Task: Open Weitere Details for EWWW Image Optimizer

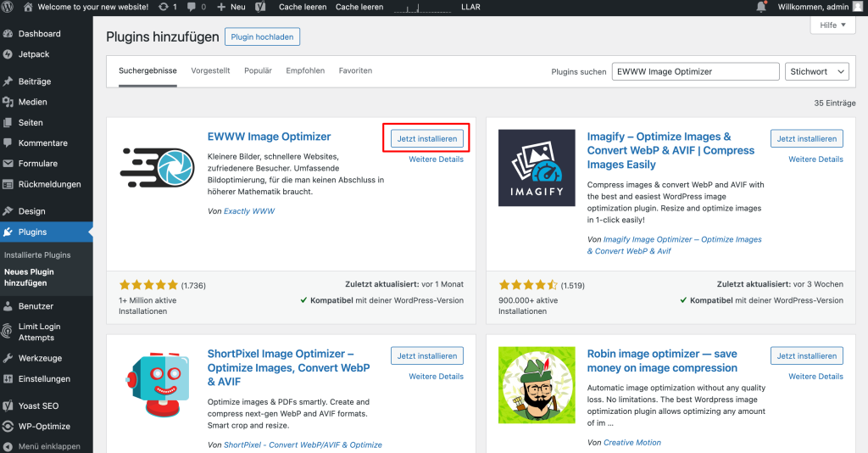Action: coord(437,159)
